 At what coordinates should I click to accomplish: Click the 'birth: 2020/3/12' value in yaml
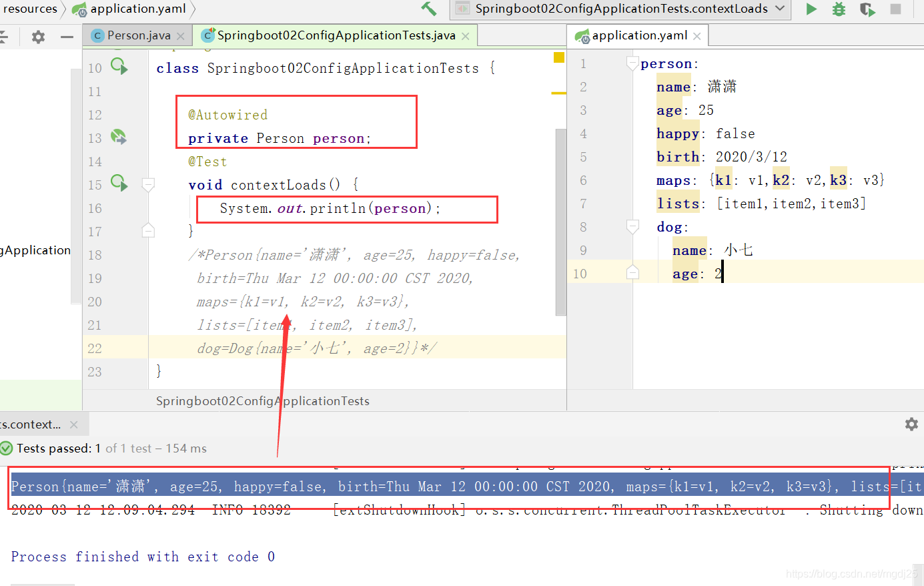pyautogui.click(x=751, y=157)
